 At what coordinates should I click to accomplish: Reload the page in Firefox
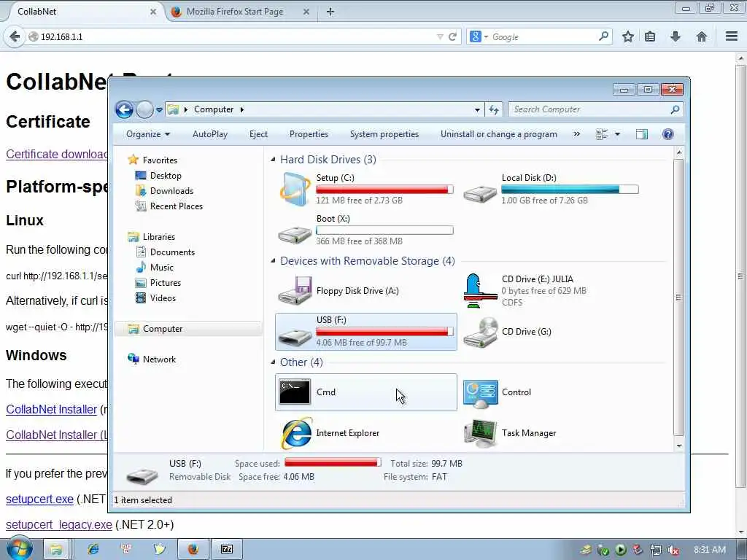pyautogui.click(x=452, y=36)
